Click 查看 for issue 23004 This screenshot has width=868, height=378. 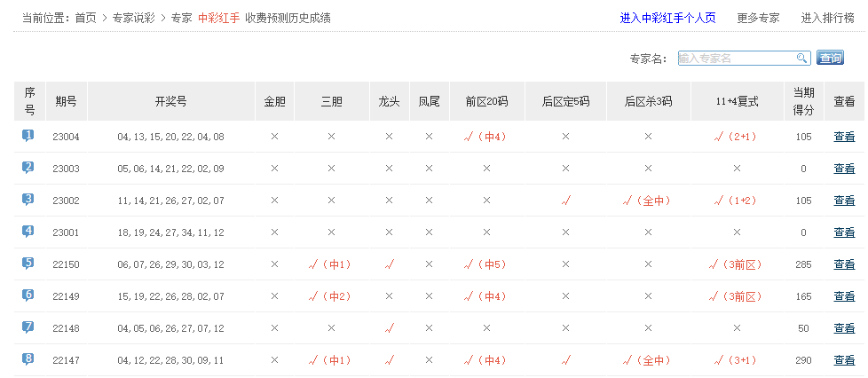(844, 137)
